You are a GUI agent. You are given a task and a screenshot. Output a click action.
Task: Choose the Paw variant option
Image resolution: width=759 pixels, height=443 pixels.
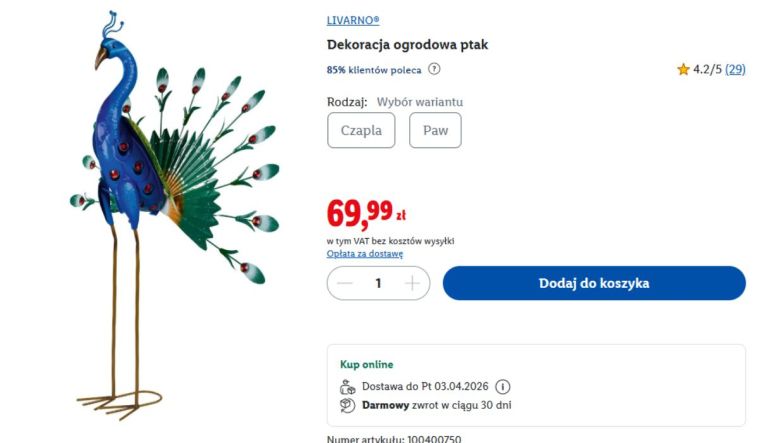pyautogui.click(x=435, y=130)
